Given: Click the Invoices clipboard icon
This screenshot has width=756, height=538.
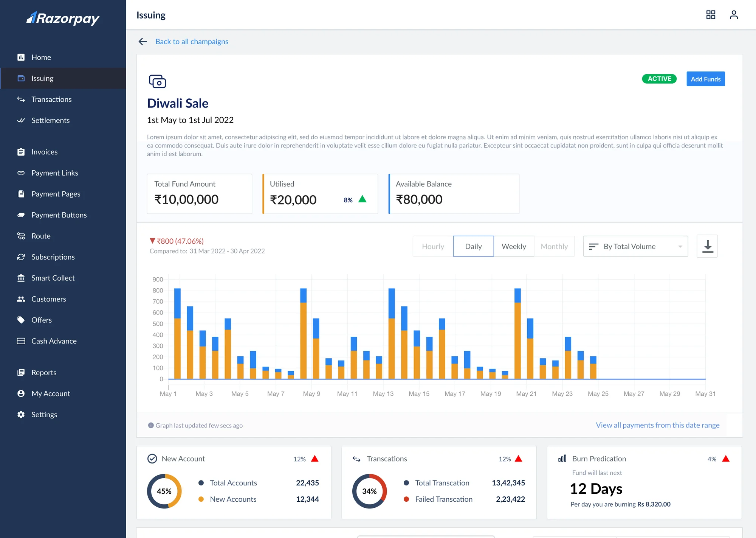Looking at the screenshot, I should pos(21,152).
